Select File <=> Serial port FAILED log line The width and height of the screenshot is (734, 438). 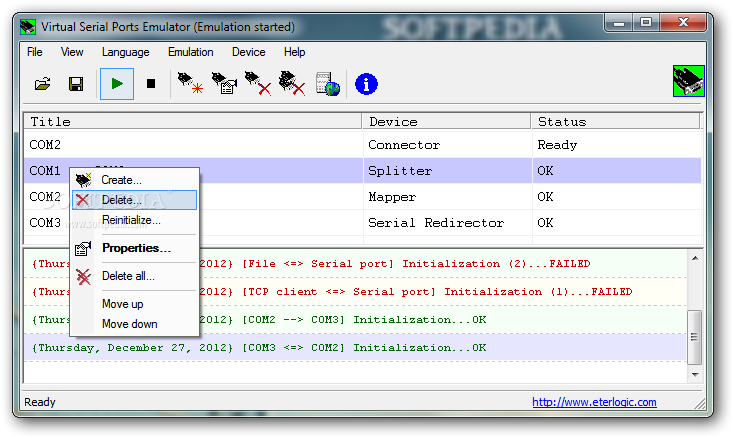[356, 264]
